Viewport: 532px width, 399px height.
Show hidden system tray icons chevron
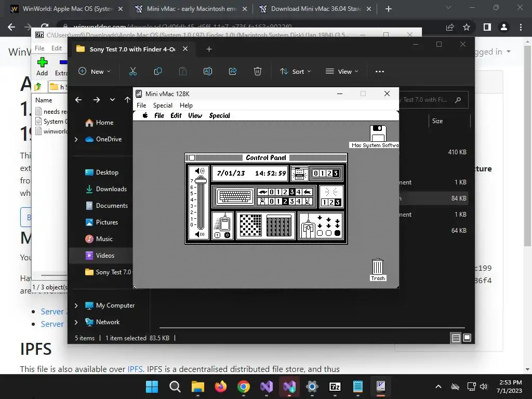(438, 387)
